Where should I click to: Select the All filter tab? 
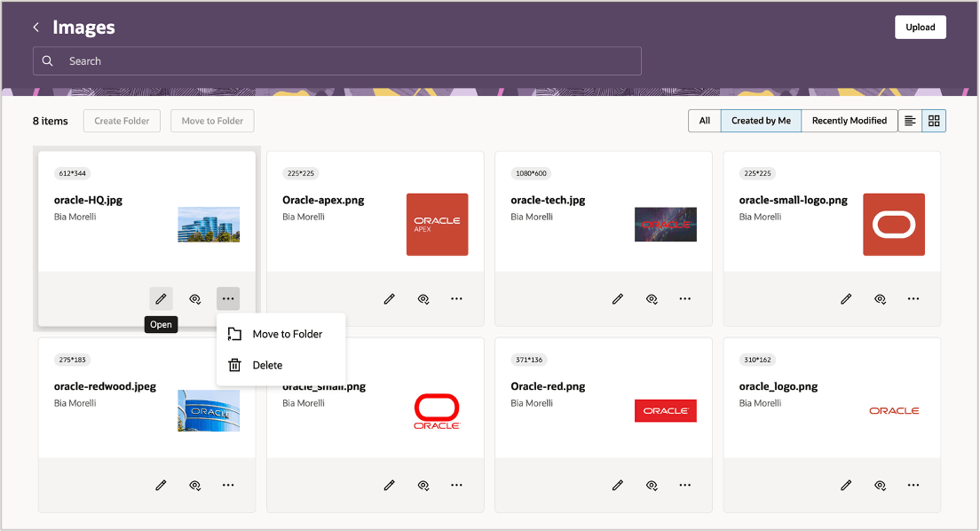point(705,121)
